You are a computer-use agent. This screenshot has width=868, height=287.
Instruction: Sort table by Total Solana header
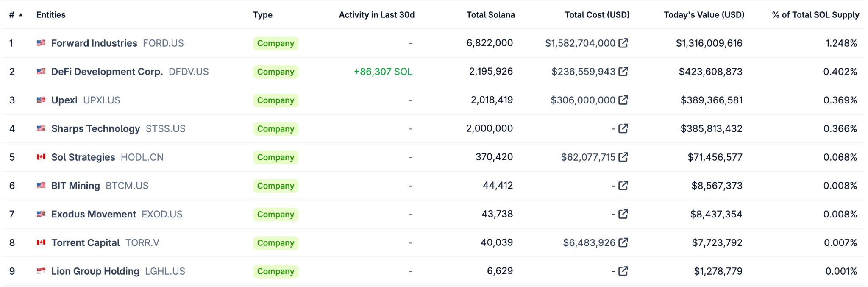(x=490, y=15)
